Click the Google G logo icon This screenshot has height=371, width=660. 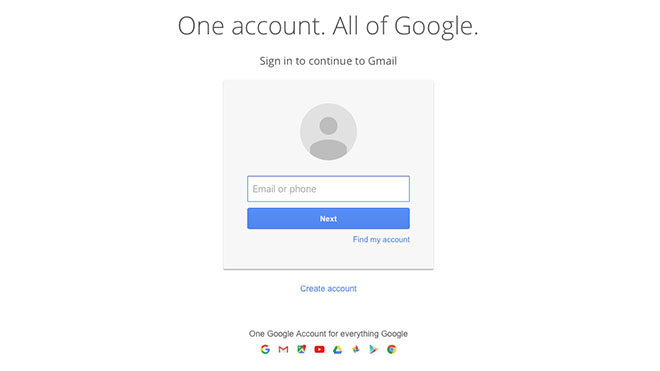265,349
